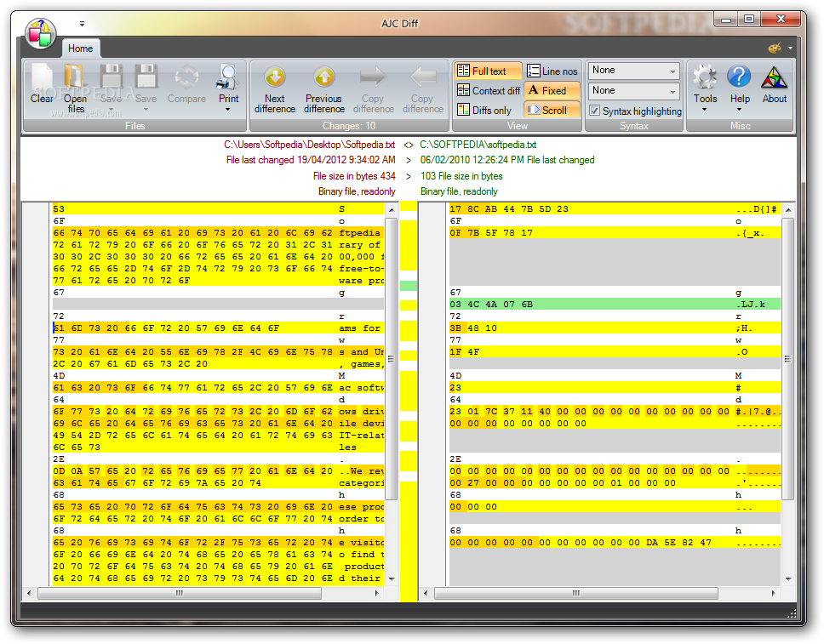
Task: Switch to Context diff view
Action: (489, 90)
